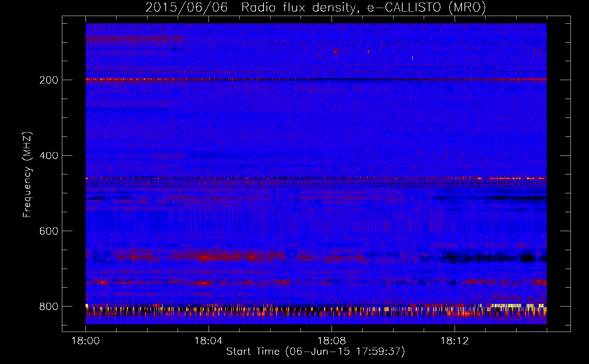
Task: Click the 18:00 time axis label
Action: pos(86,341)
